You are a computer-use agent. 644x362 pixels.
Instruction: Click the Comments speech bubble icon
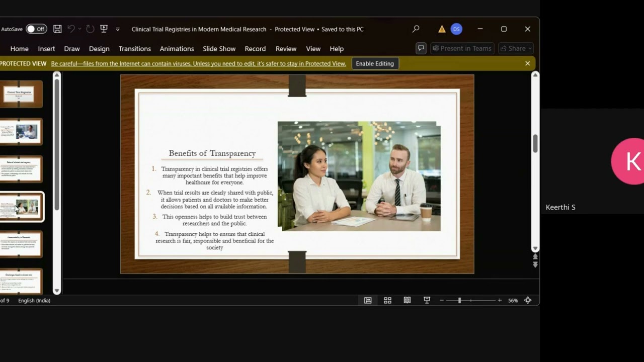coord(421,48)
